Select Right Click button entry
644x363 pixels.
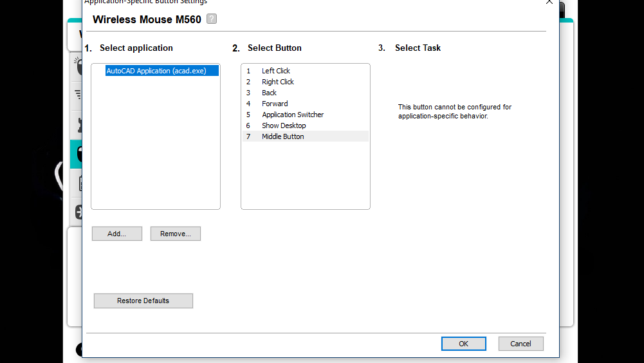[306, 82]
